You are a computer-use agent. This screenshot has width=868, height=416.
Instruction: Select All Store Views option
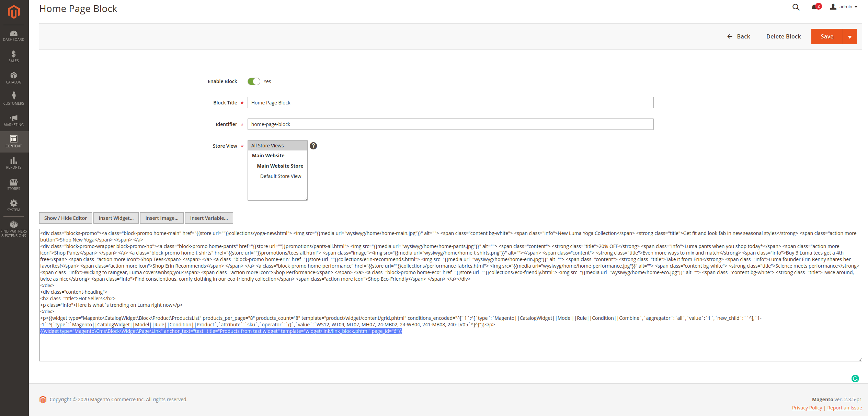[x=267, y=145]
